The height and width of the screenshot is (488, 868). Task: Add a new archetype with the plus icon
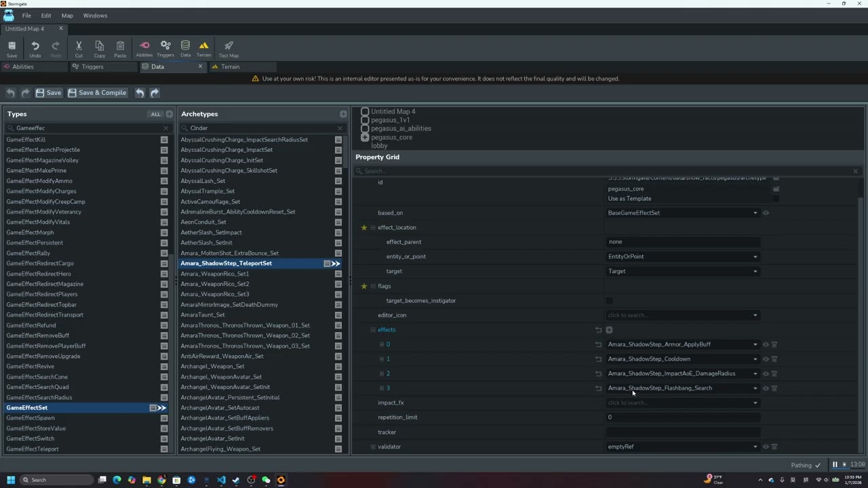[343, 114]
